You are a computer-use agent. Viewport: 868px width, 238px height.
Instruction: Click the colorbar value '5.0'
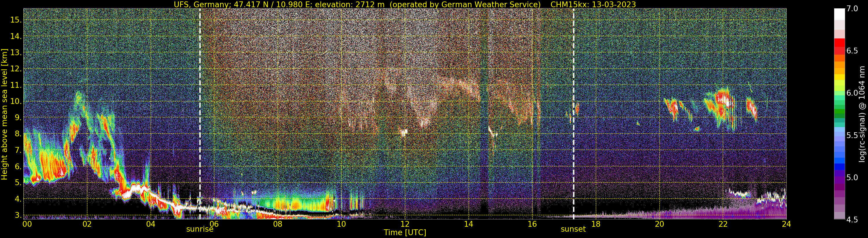[852, 177]
